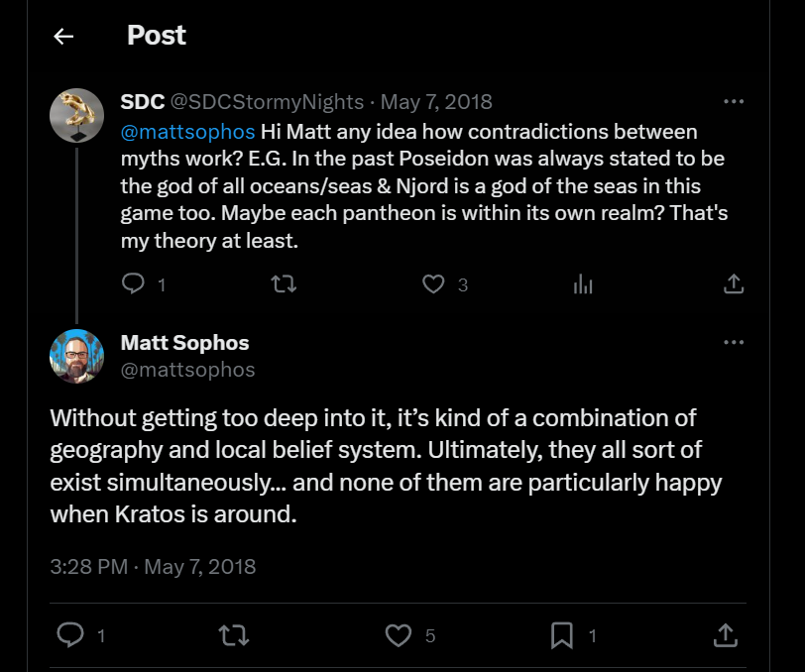Viewport: 805px width, 672px height.
Task: Share SDC's tweet via share icon
Action: click(734, 284)
